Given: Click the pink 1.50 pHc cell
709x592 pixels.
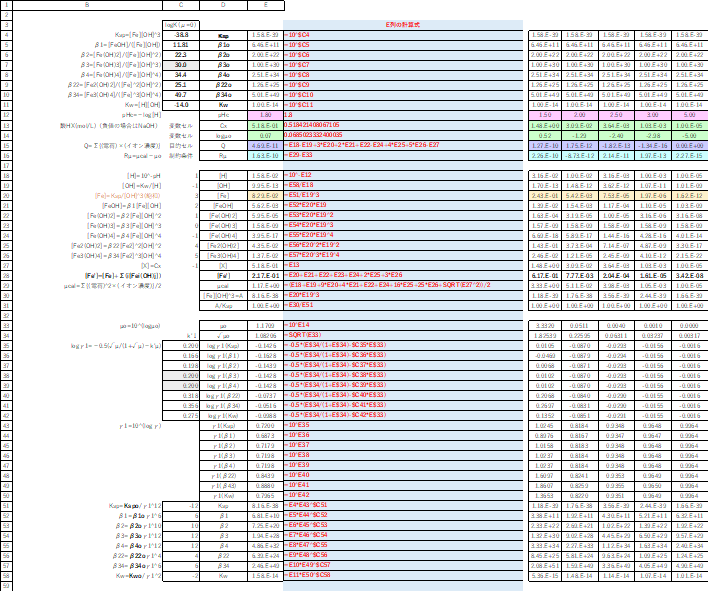Looking at the screenshot, I should click(x=545, y=115).
